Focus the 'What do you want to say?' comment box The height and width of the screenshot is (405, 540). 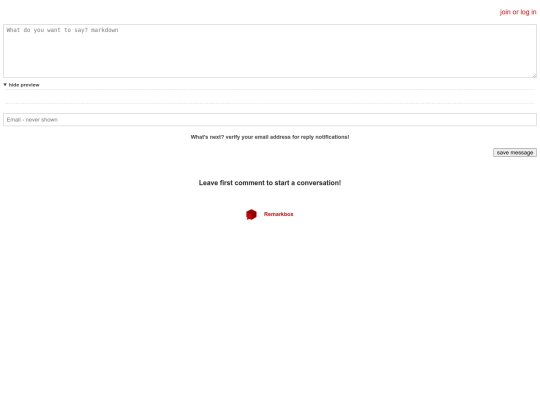point(270,51)
